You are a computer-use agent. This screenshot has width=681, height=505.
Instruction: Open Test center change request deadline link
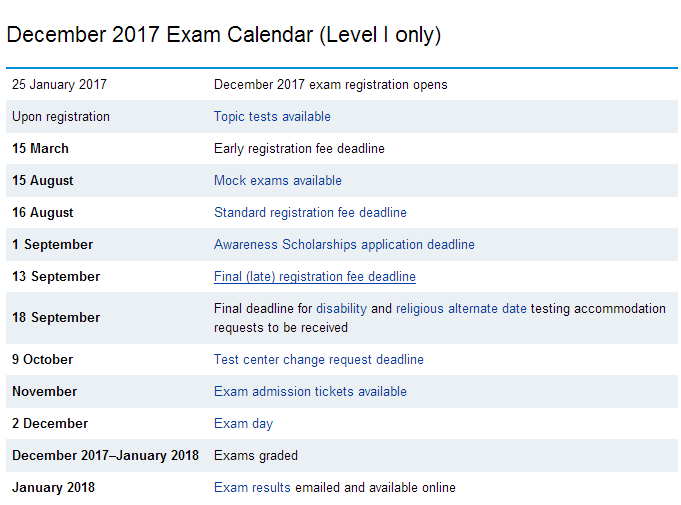coord(319,360)
